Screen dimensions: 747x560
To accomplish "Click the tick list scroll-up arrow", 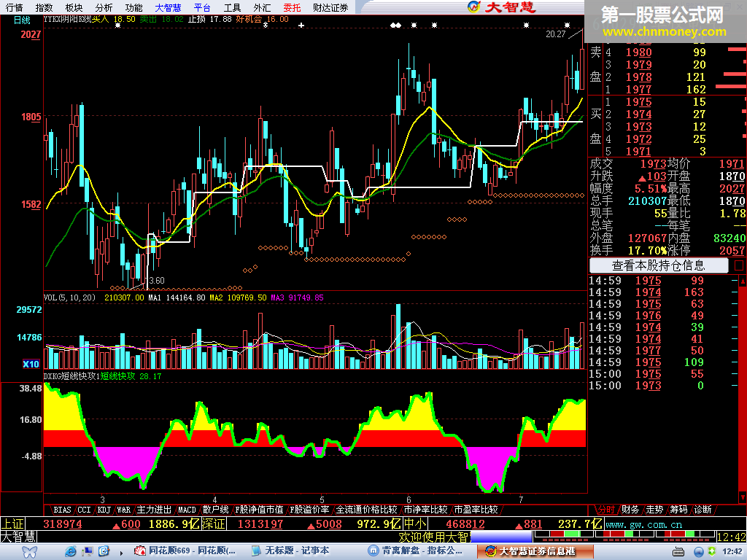I will [x=742, y=281].
